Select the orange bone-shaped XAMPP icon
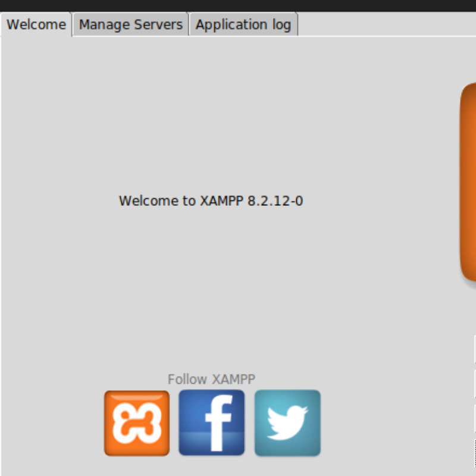The width and height of the screenshot is (476, 476). [136, 423]
